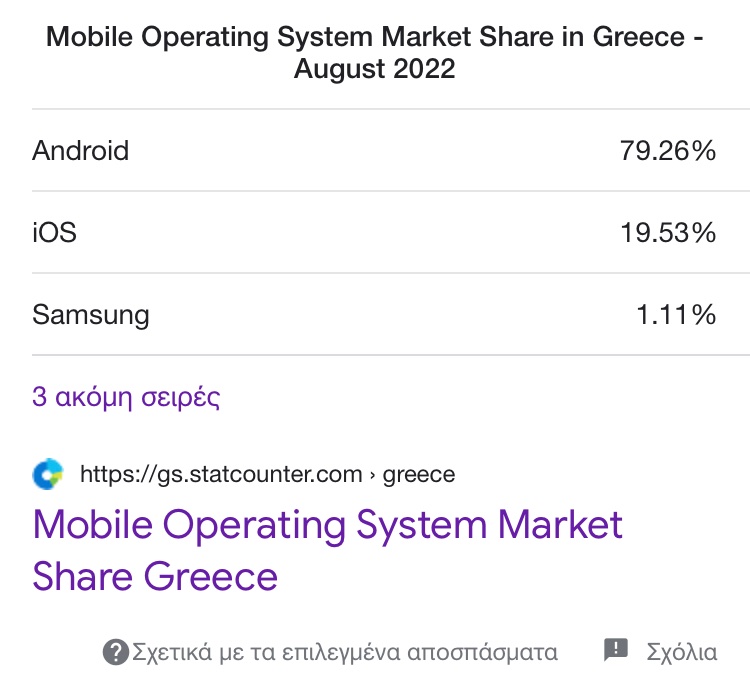Click "Share Greece" second line of result title
750x678 pixels.
click(155, 576)
